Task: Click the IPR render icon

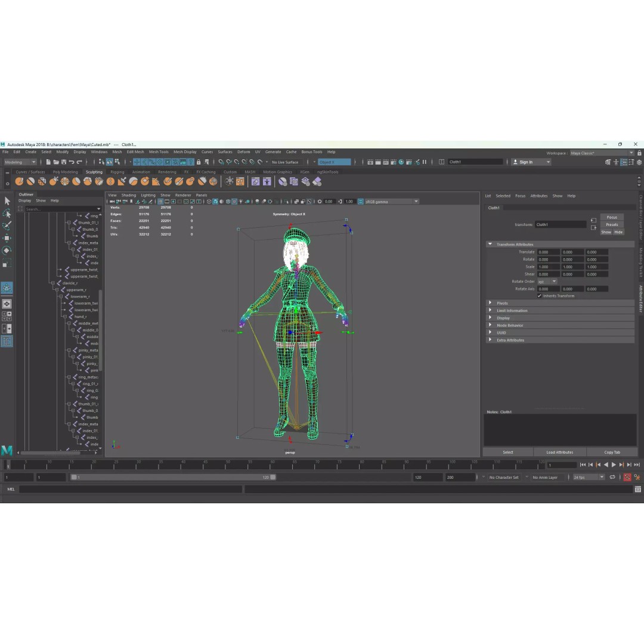Action: coord(386,162)
